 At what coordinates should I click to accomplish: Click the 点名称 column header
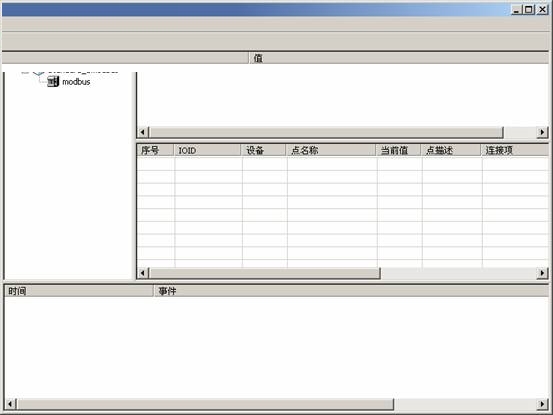point(331,150)
